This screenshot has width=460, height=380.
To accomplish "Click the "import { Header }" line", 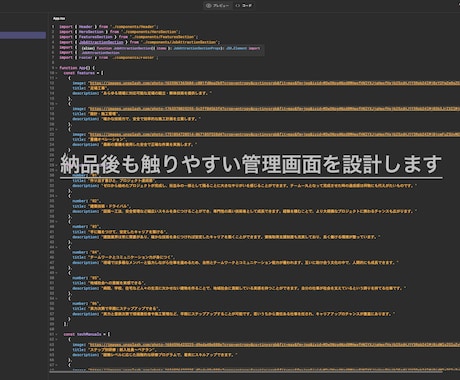I will (109, 27).
